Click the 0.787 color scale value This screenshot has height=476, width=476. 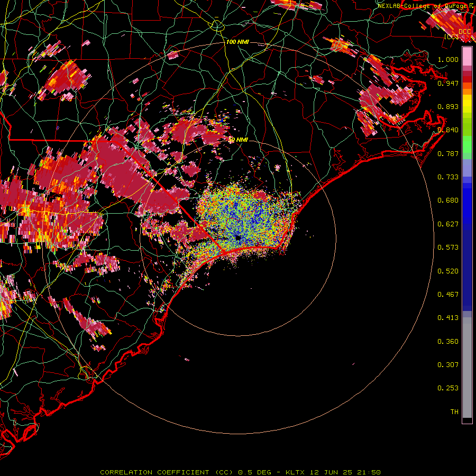point(448,153)
